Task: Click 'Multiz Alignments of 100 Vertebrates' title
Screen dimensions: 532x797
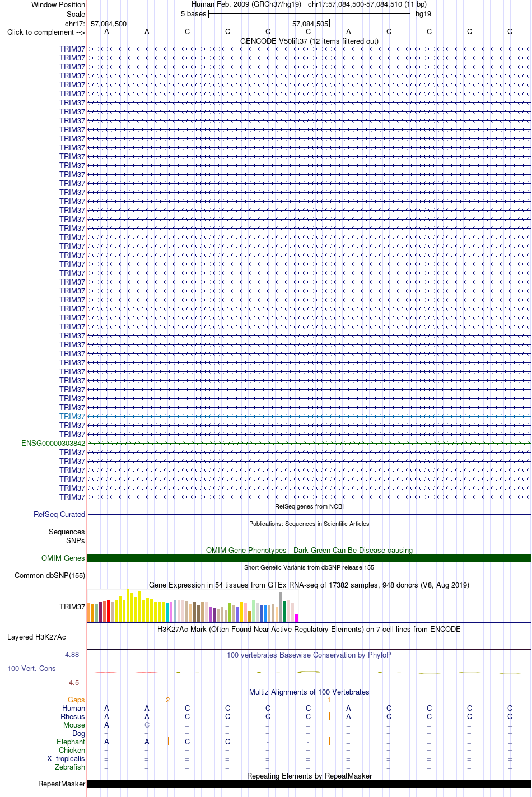Action: 309,692
